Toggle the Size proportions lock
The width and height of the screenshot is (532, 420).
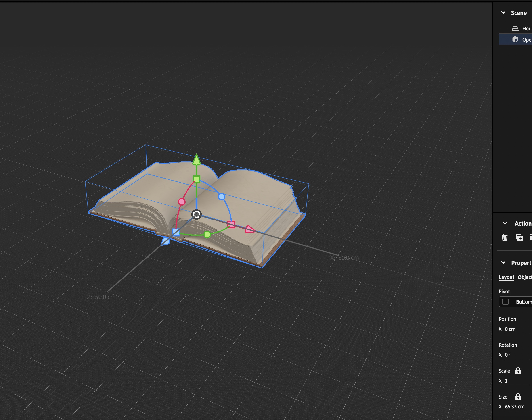click(518, 396)
